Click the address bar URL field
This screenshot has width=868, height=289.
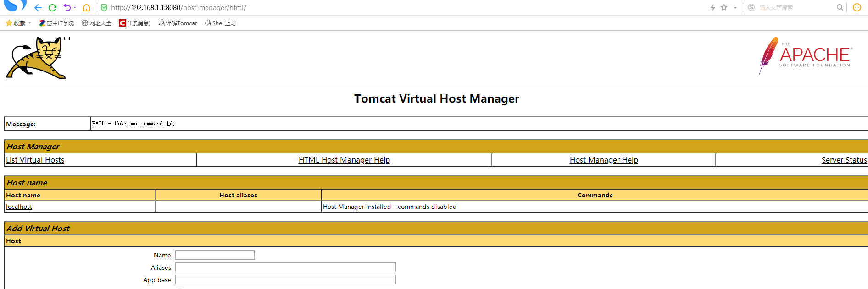pyautogui.click(x=178, y=8)
